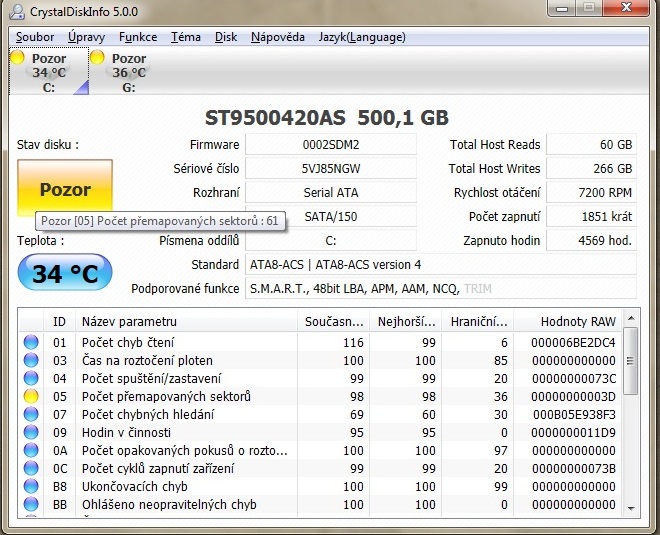Click power-on hours value 4569 hod.
This screenshot has height=535, width=660.
591,241
